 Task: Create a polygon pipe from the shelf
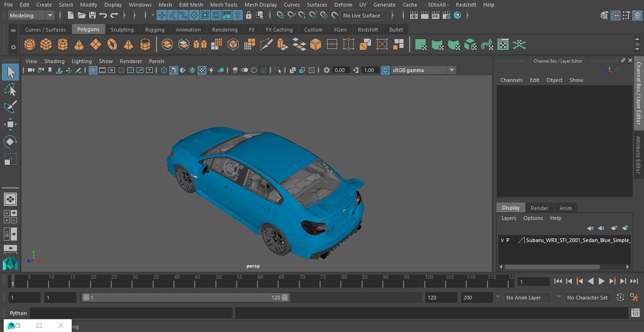[145, 45]
